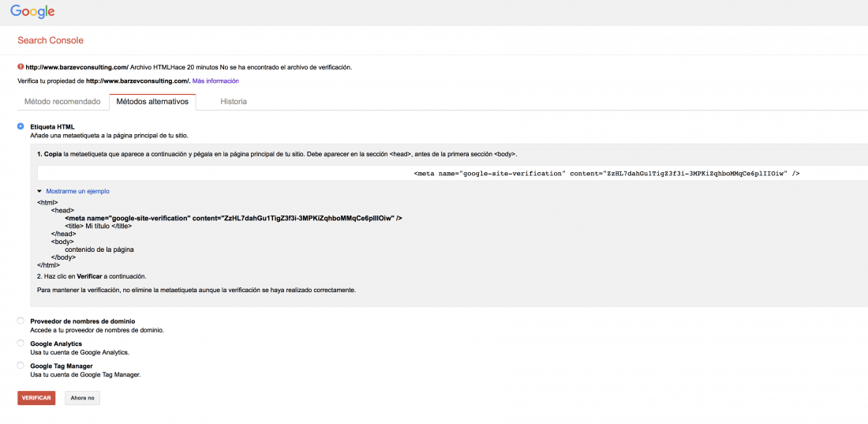
Task: Select the Google Analytics radio button
Action: (x=21, y=343)
